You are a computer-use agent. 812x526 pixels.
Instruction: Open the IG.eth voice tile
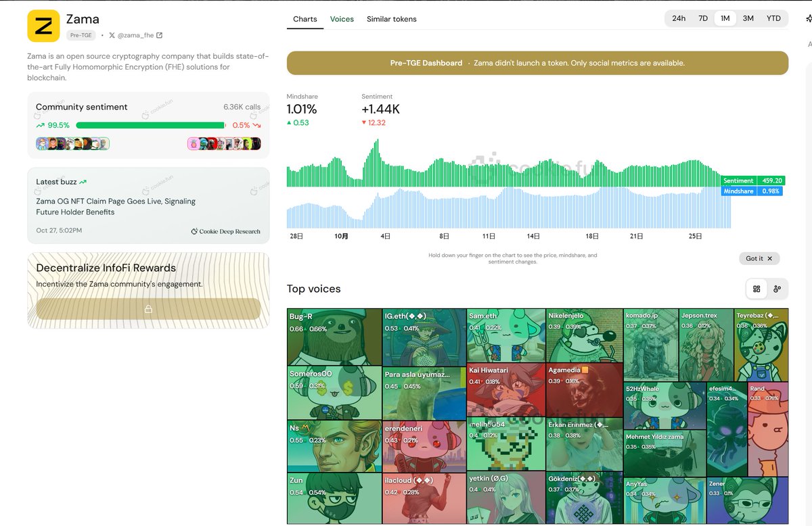[424, 337]
